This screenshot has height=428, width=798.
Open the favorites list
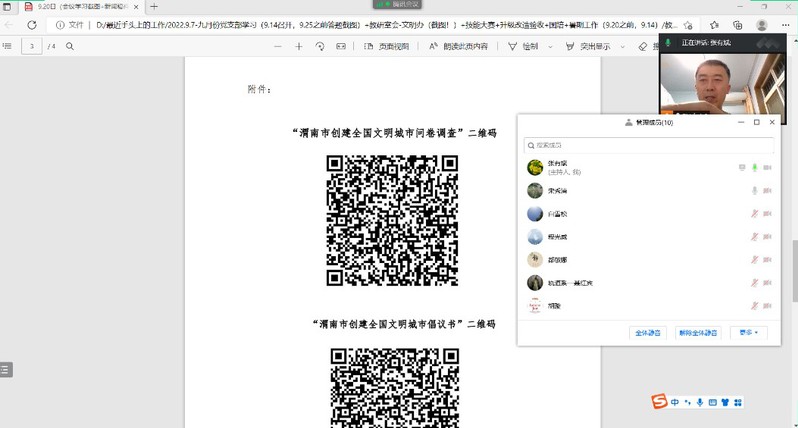pyautogui.click(x=714, y=25)
